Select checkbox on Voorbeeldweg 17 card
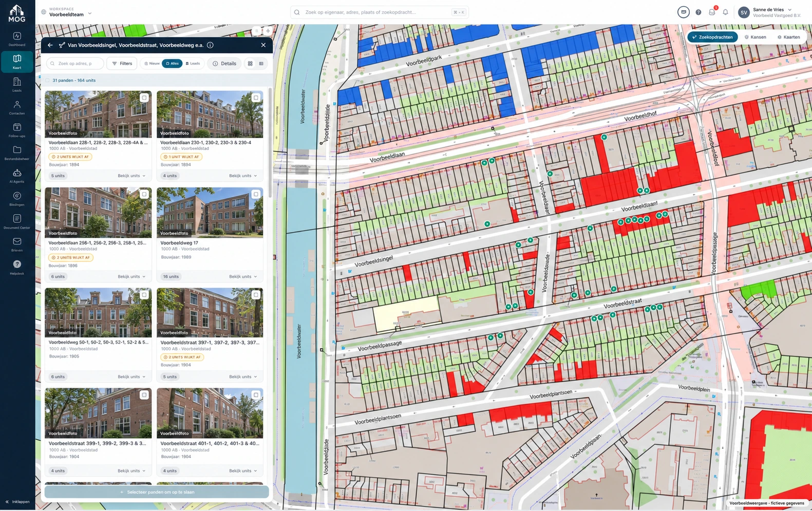 pyautogui.click(x=256, y=194)
